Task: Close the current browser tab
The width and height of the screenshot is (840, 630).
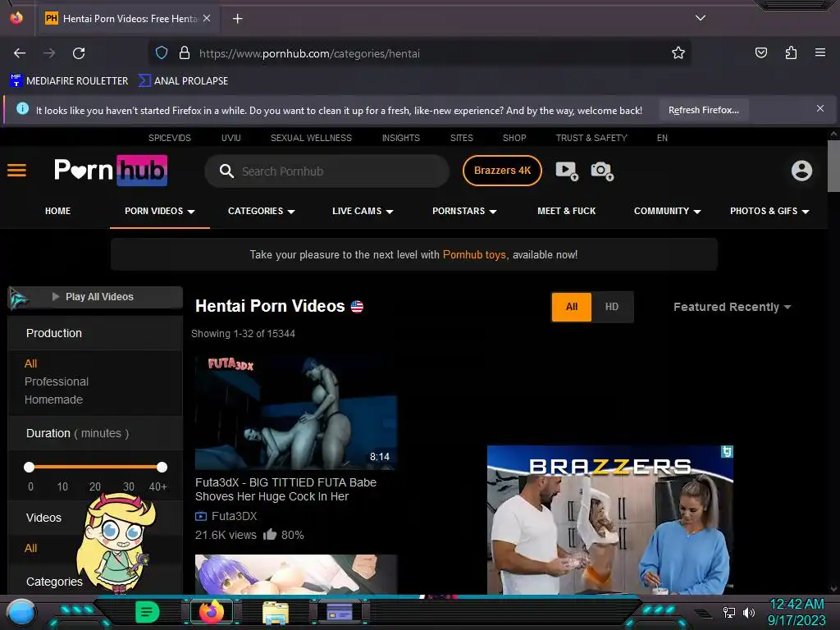Action: (207, 18)
